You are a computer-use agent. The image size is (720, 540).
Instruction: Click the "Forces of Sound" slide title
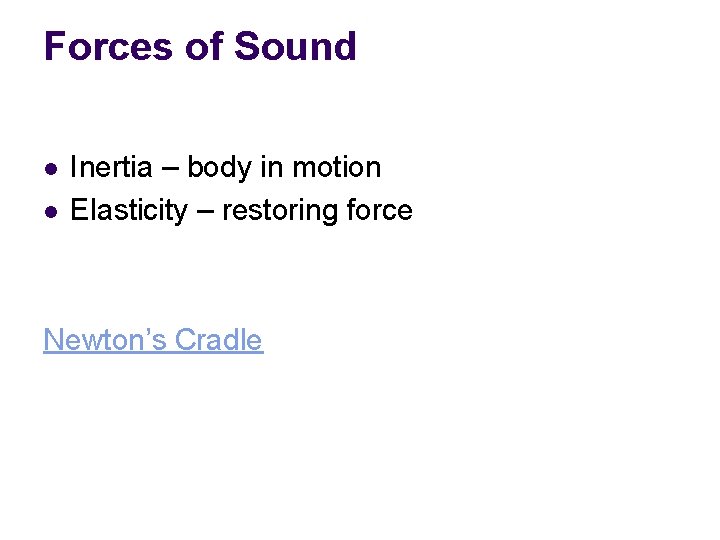tap(200, 46)
